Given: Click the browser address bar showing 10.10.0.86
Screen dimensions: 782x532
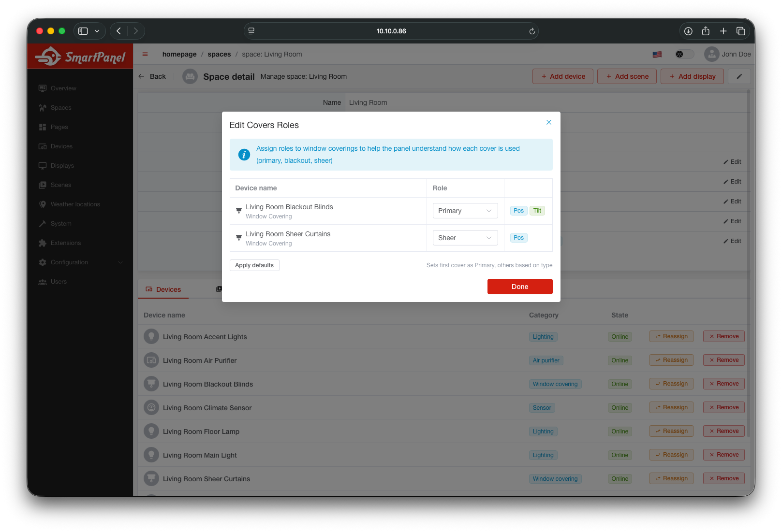Looking at the screenshot, I should click(x=391, y=30).
